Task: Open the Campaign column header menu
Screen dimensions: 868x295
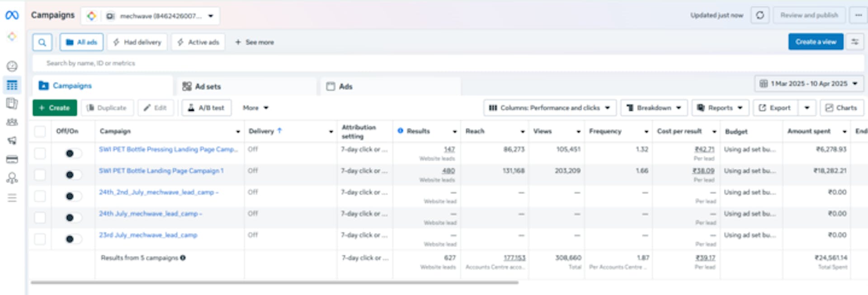Action: click(x=238, y=132)
